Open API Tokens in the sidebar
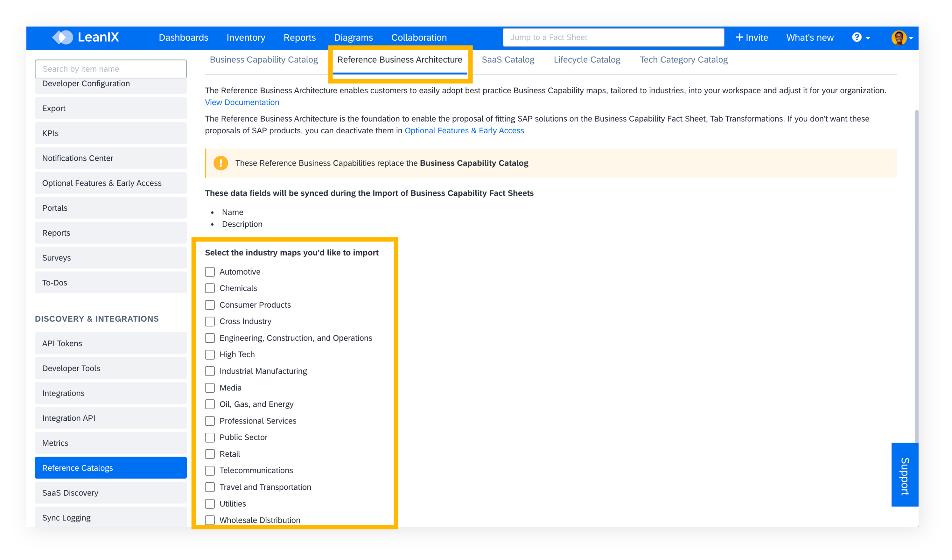952x560 pixels. point(111,344)
